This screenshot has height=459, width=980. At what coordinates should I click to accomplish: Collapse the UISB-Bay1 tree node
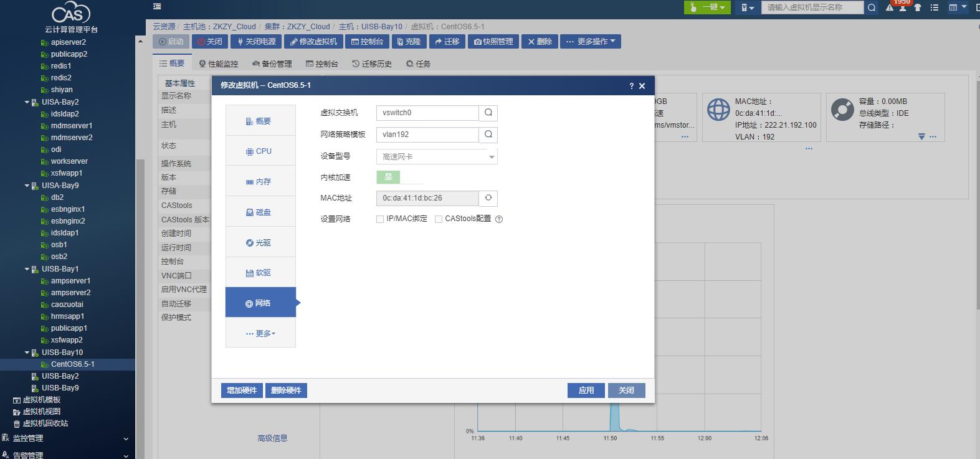27,269
